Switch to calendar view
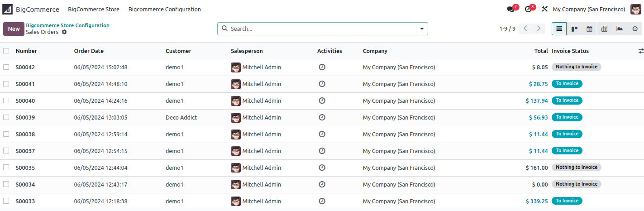Image resolution: width=644 pixels, height=211 pixels. tap(589, 29)
